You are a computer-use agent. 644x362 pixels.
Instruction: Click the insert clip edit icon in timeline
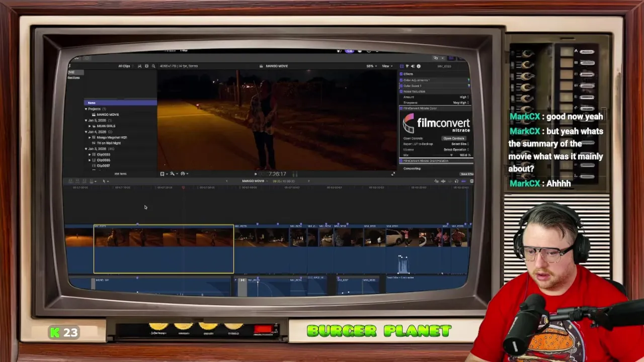78,181
